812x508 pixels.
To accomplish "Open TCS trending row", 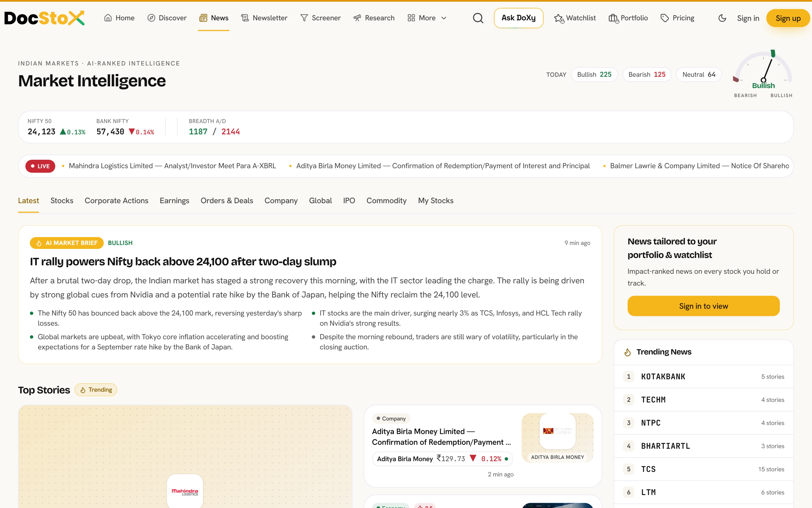I will 703,469.
